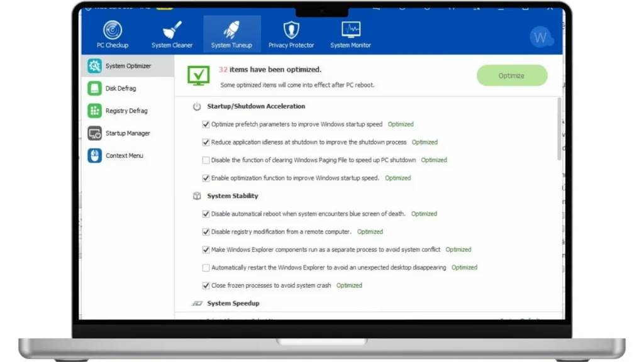The height and width of the screenshot is (362, 644).
Task: Uncheck Close frozen processes checkbox
Action: 206,285
